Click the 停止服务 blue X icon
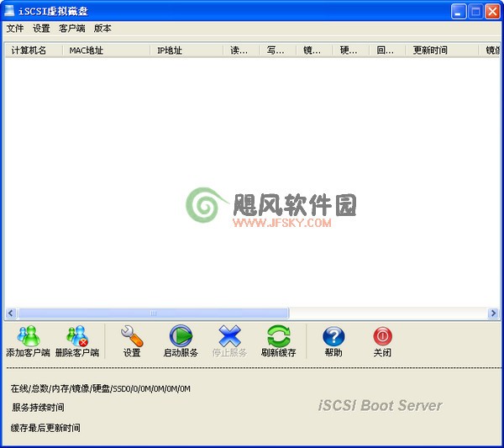The image size is (504, 448). (229, 336)
